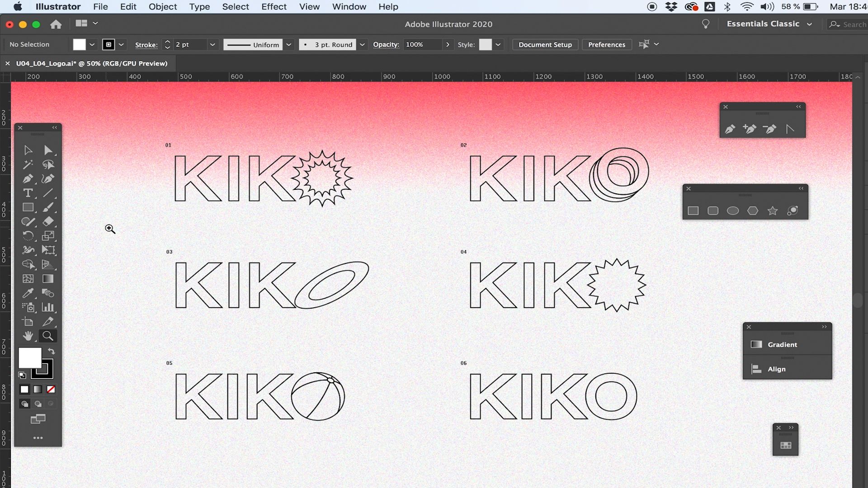
Task: Open the Window menu
Action: click(349, 7)
